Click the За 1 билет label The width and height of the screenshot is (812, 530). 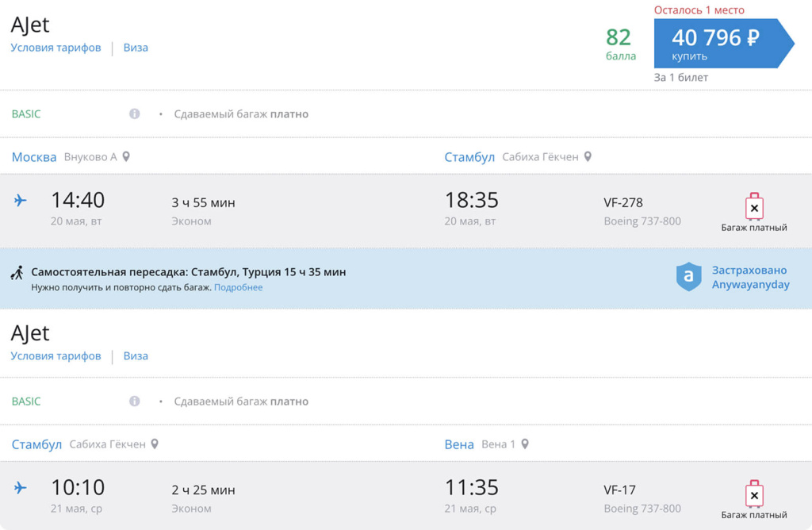coord(680,78)
